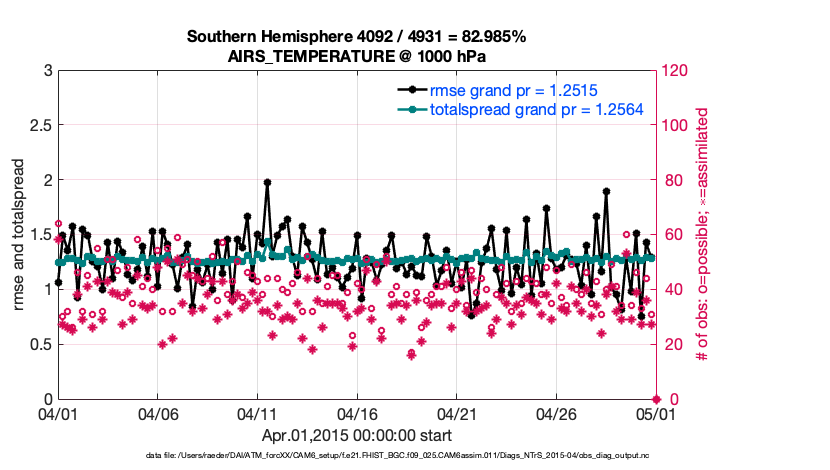Click the 'Apr.01,2015 00:00:00 start' label
Screen dimensions: 830x470
pyautogui.click(x=356, y=435)
